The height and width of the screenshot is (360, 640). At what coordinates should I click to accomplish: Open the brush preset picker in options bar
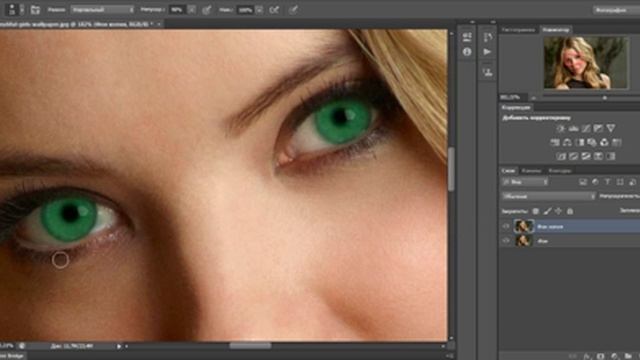[12, 9]
